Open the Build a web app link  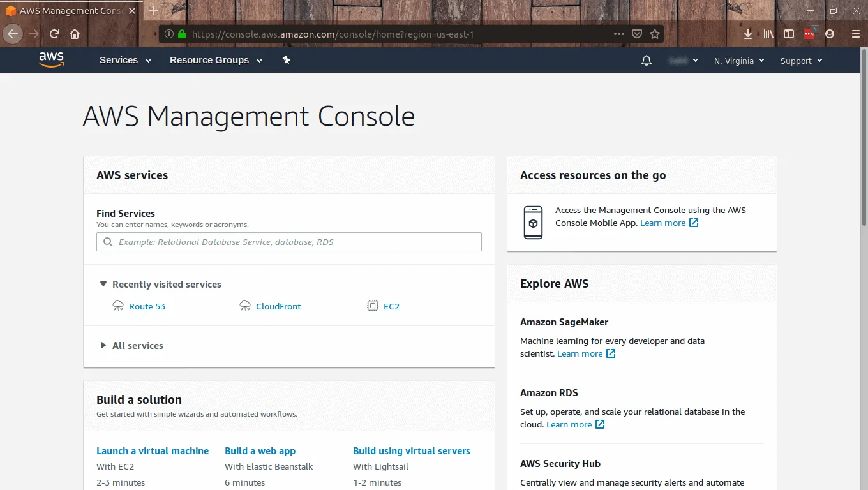point(260,450)
